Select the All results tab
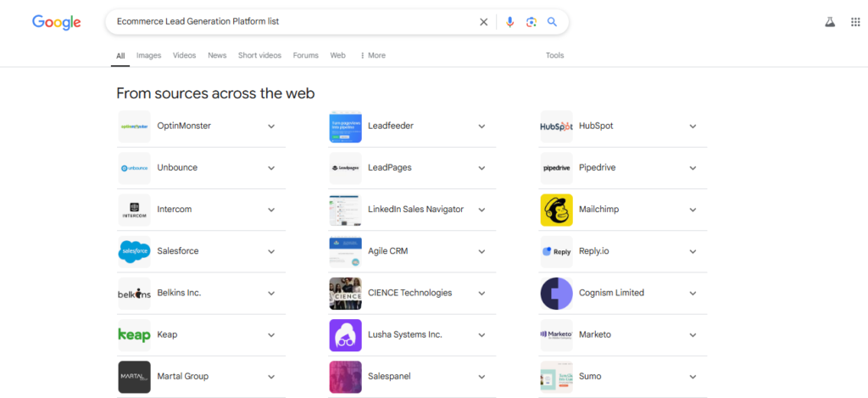The width and height of the screenshot is (868, 398). coord(120,55)
